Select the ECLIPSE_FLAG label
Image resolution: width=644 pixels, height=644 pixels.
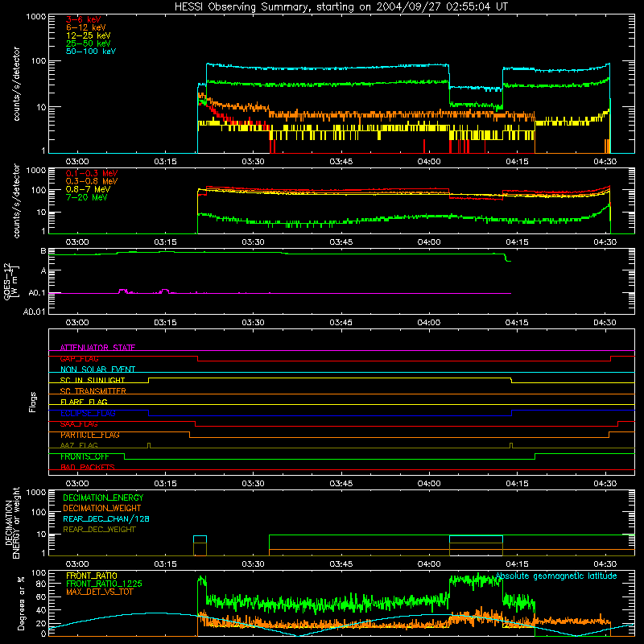tap(88, 413)
